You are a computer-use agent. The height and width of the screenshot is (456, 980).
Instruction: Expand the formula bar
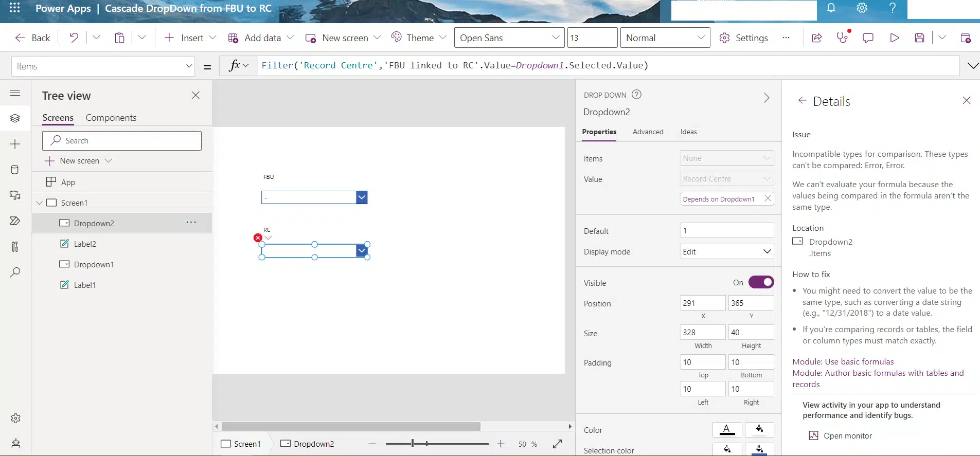(x=973, y=65)
